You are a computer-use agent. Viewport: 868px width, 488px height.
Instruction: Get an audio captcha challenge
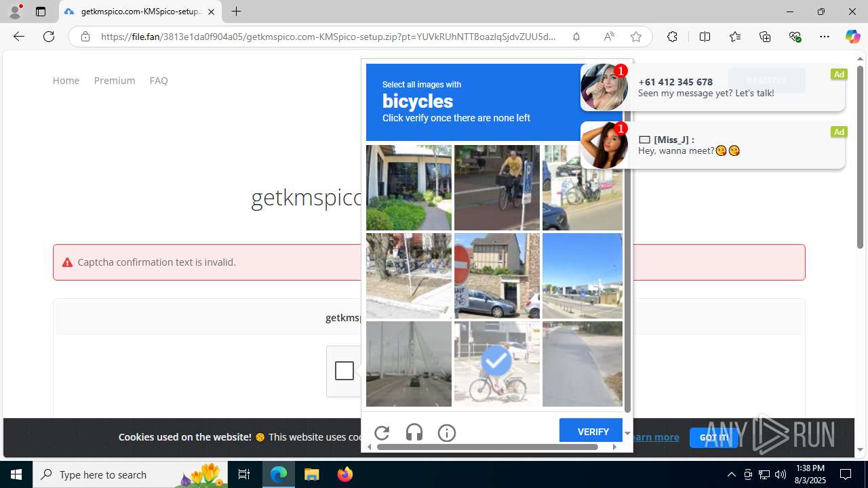(414, 432)
